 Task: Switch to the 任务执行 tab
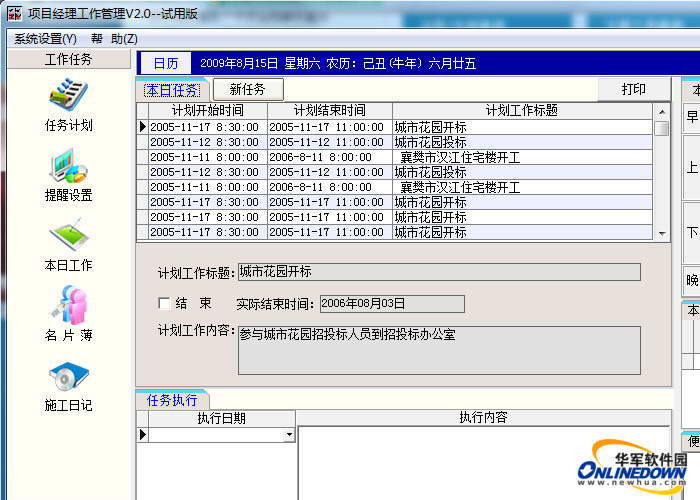[172, 400]
